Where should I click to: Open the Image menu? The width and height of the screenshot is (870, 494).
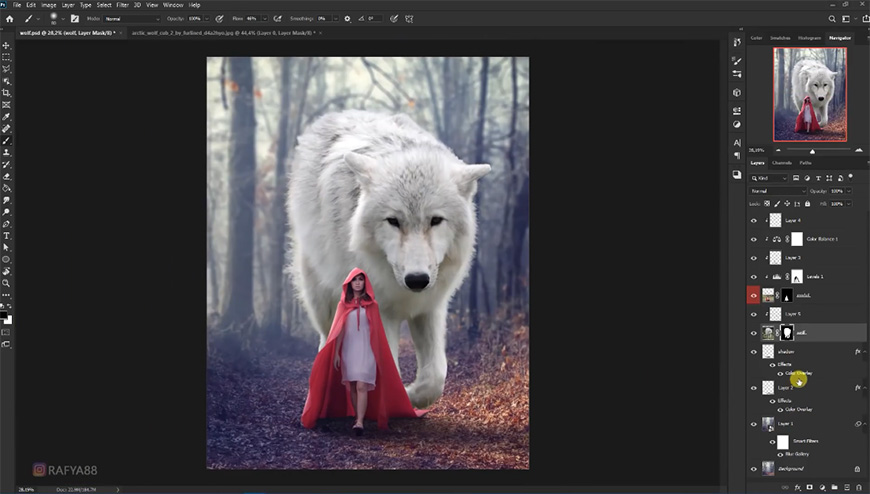[48, 5]
